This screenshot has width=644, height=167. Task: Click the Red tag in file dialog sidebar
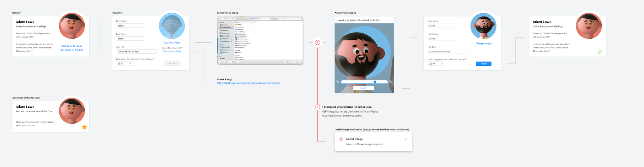point(222,58)
